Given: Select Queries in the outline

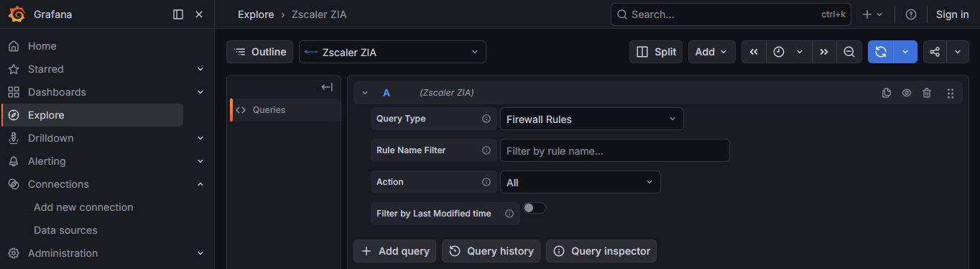Looking at the screenshot, I should pos(285,110).
